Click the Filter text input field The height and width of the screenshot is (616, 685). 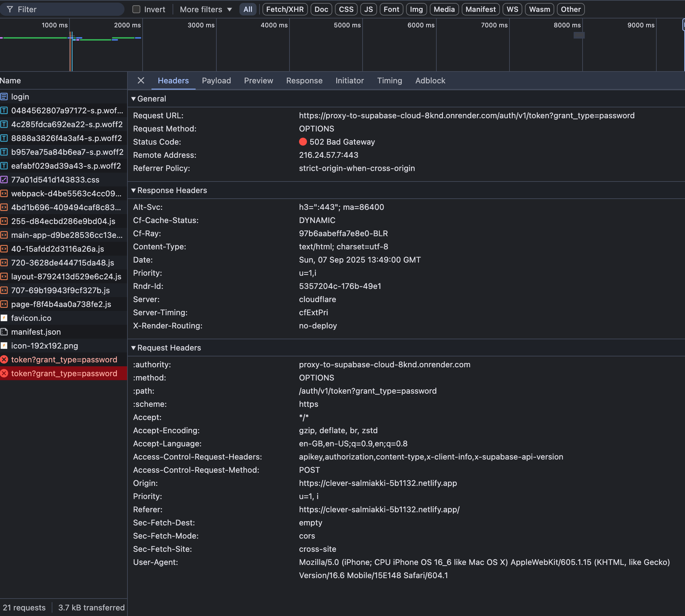[68, 10]
